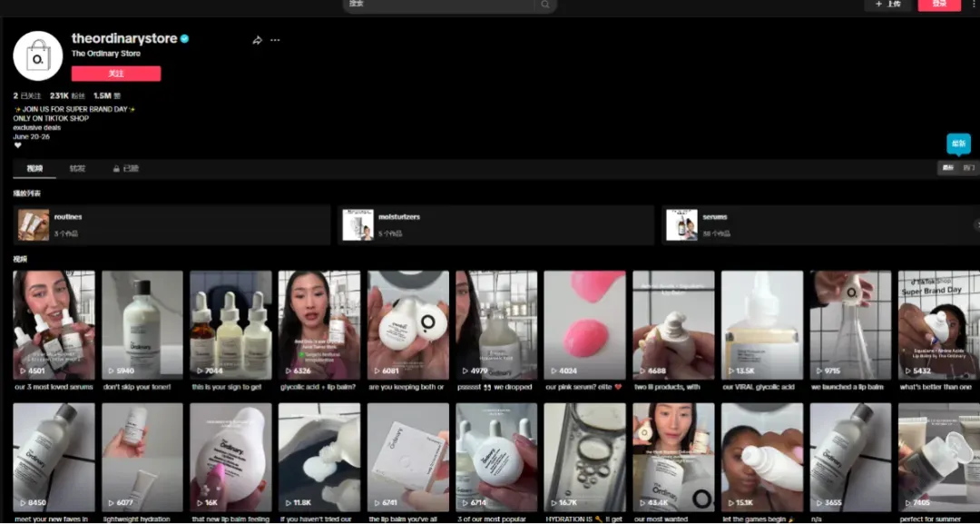The image size is (980, 524).
Task: Open video 'what's better than one'
Action: tap(939, 325)
